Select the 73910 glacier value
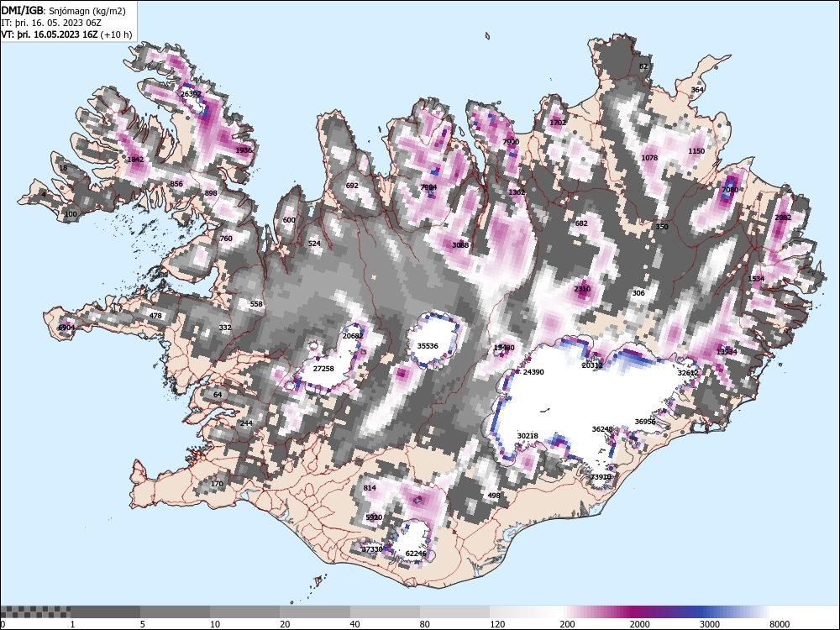The image size is (840, 630). point(601,477)
